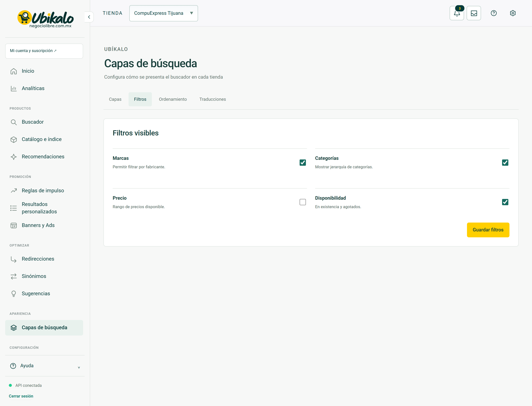Click the Recomendaciones sparkle icon
The width and height of the screenshot is (532, 406).
pos(13,157)
